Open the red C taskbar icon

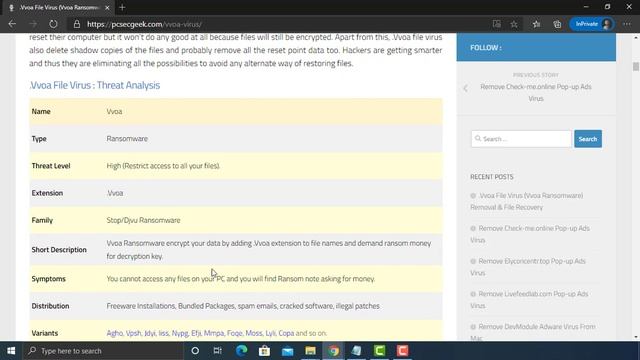point(402,351)
